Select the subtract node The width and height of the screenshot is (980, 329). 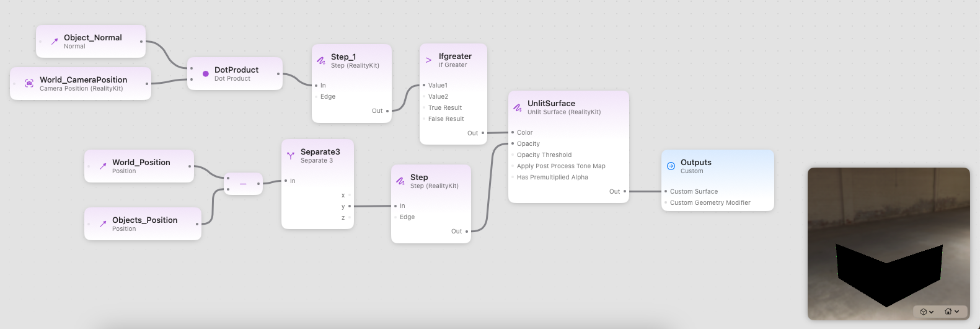pyautogui.click(x=243, y=184)
